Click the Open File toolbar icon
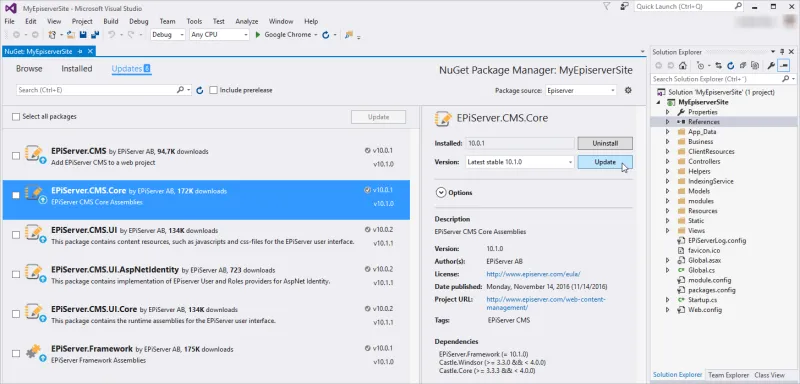This screenshot has width=800, height=384. (x=70, y=35)
